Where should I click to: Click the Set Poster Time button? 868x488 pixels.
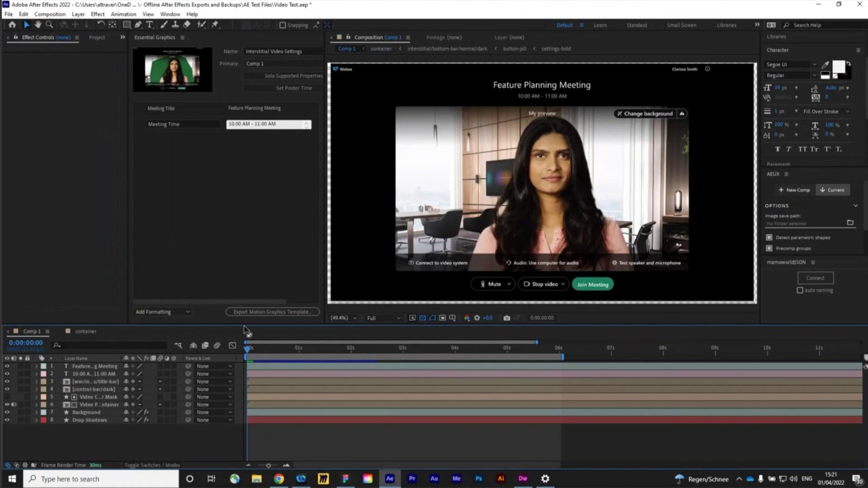284,88
